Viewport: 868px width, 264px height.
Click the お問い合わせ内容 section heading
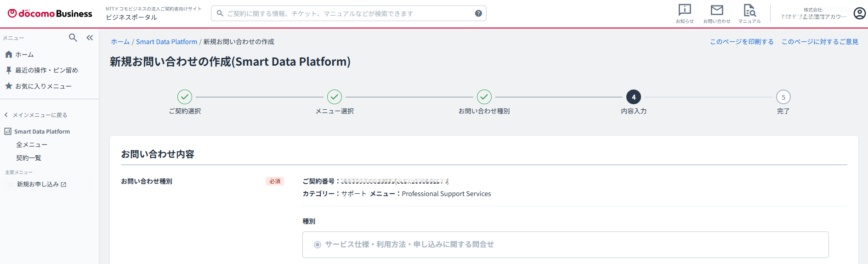[x=158, y=154]
